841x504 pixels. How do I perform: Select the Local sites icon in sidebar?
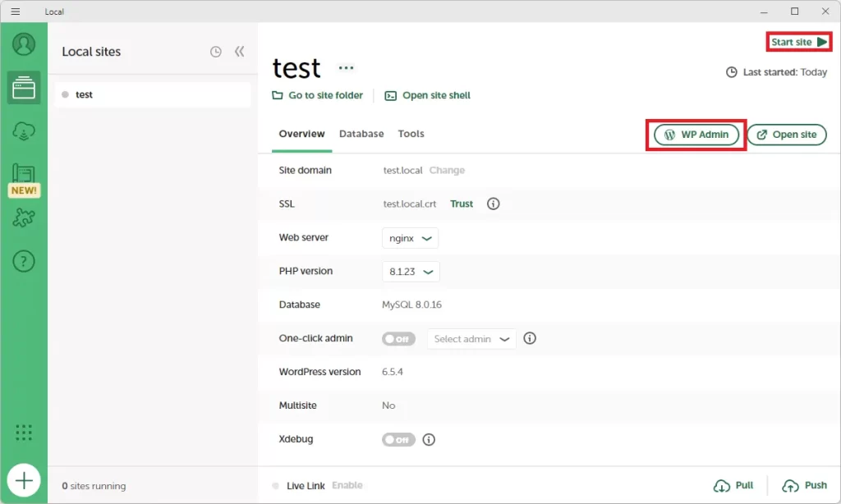[x=24, y=87]
